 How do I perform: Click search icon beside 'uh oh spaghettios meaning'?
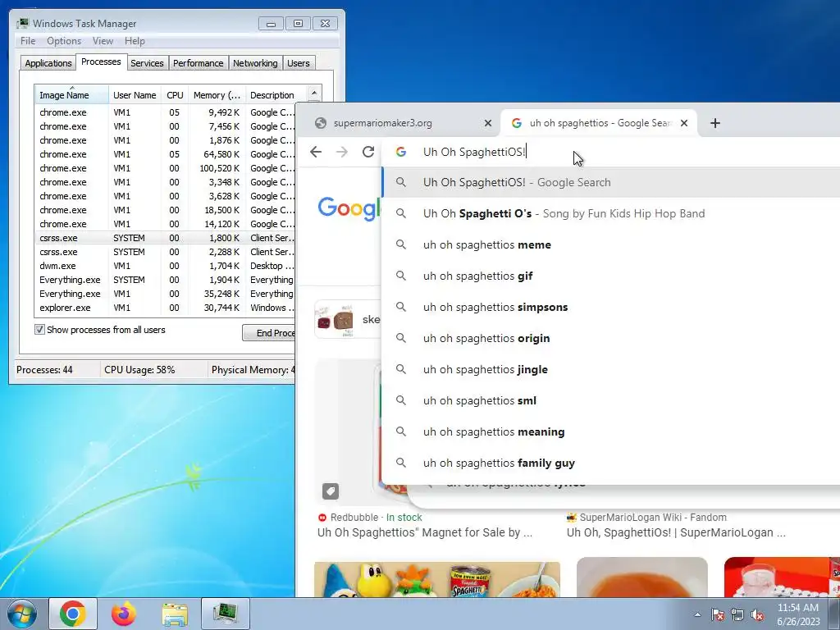400,431
